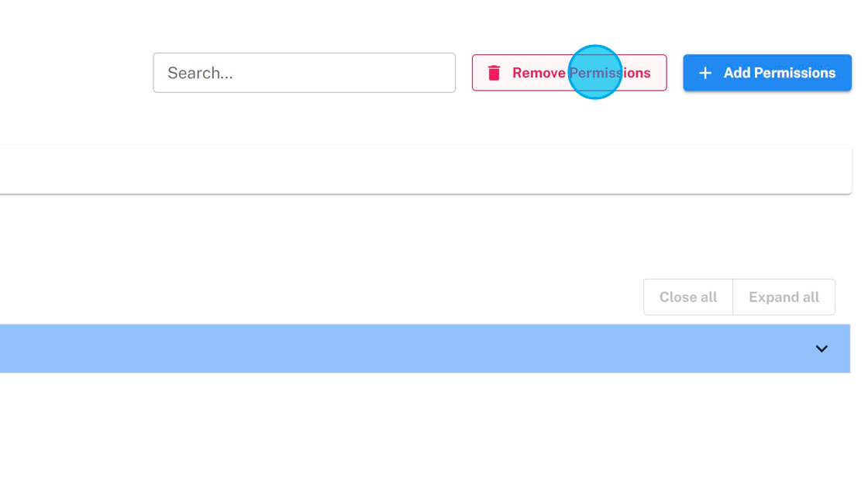This screenshot has height=485, width=868.
Task: Select the blue Add Permissions control
Action: (x=766, y=73)
